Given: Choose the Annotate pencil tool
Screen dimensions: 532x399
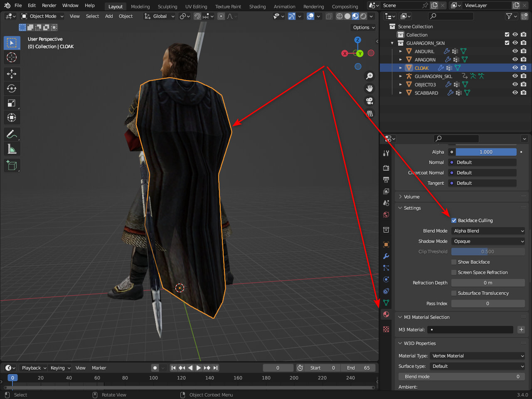Looking at the screenshot, I should pyautogui.click(x=12, y=134).
